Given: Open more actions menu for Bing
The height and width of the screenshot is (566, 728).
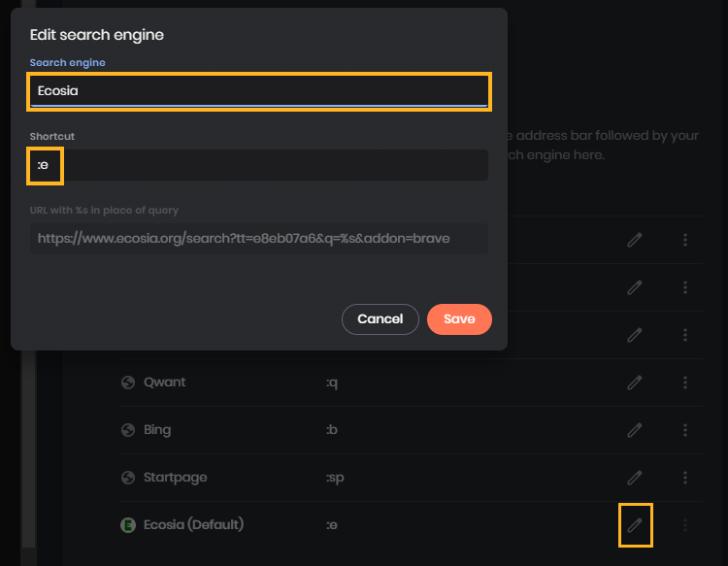Looking at the screenshot, I should [685, 430].
